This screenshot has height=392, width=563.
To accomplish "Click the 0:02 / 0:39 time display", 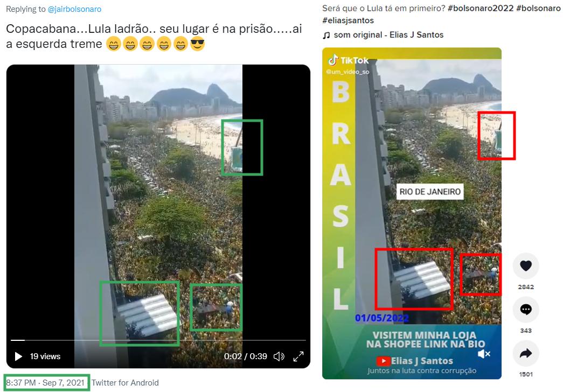I will pos(246,356).
